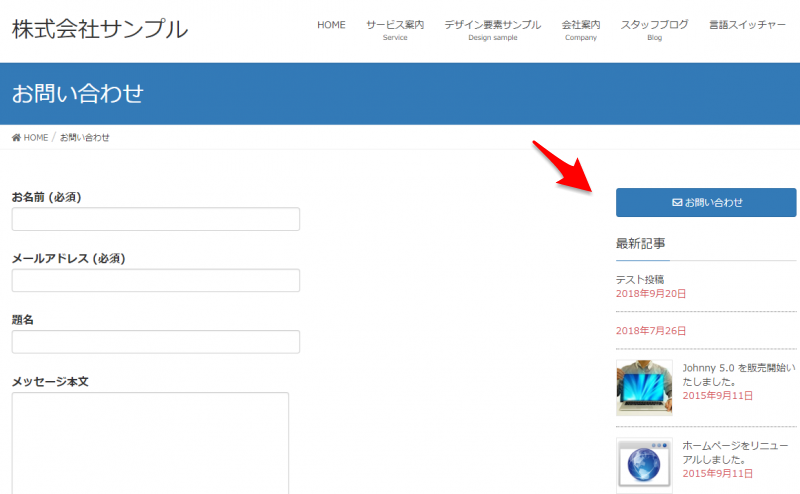Click the envelope icon on the お問い合わせ button
800x494 pixels.
(x=677, y=203)
